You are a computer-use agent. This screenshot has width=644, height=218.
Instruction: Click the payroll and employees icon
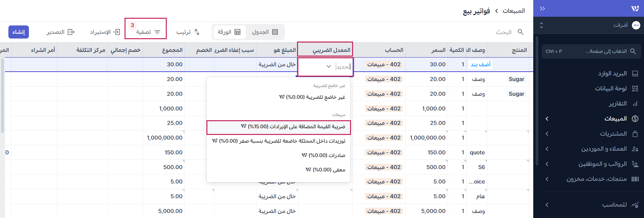(635, 164)
